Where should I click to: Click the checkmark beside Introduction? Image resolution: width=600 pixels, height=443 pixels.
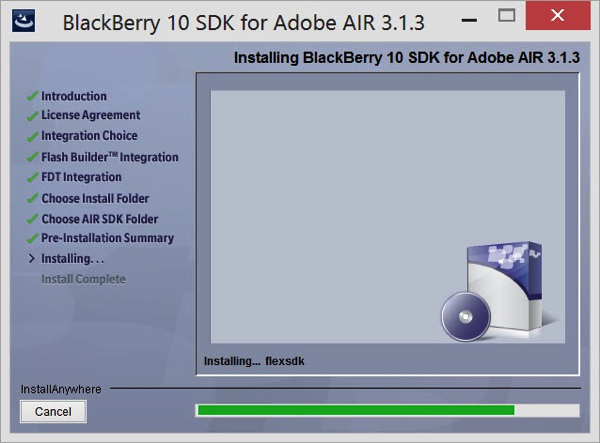(33, 96)
